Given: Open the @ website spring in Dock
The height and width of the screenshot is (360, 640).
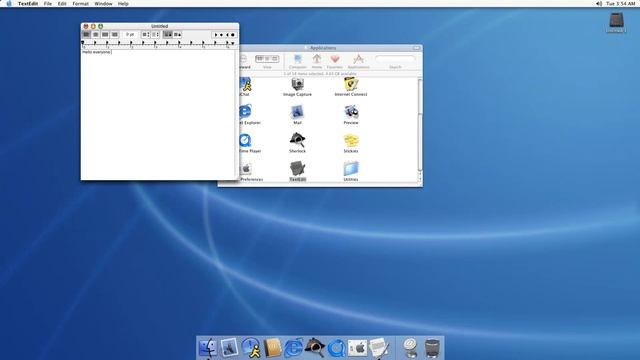Looking at the screenshot, I should 410,348.
